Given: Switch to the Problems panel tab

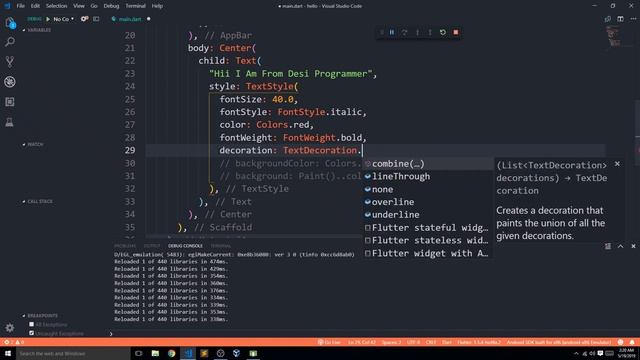Looking at the screenshot, I should coord(125,246).
